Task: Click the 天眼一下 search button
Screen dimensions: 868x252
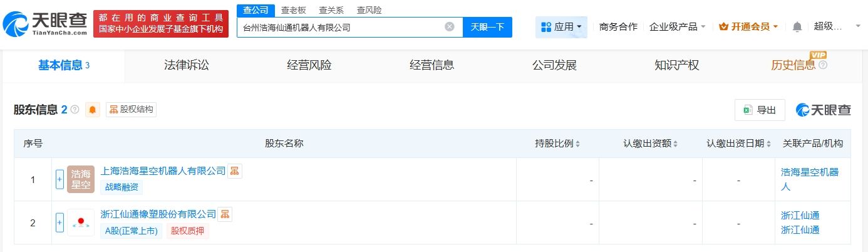Action: coord(487,27)
